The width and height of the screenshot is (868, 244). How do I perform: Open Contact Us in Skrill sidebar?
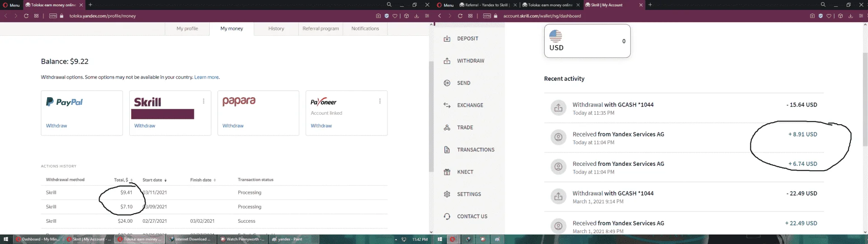472,216
